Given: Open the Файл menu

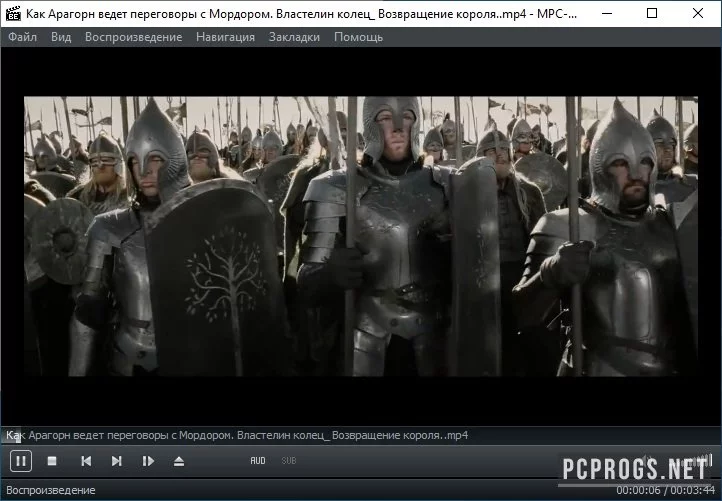Looking at the screenshot, I should coord(23,37).
